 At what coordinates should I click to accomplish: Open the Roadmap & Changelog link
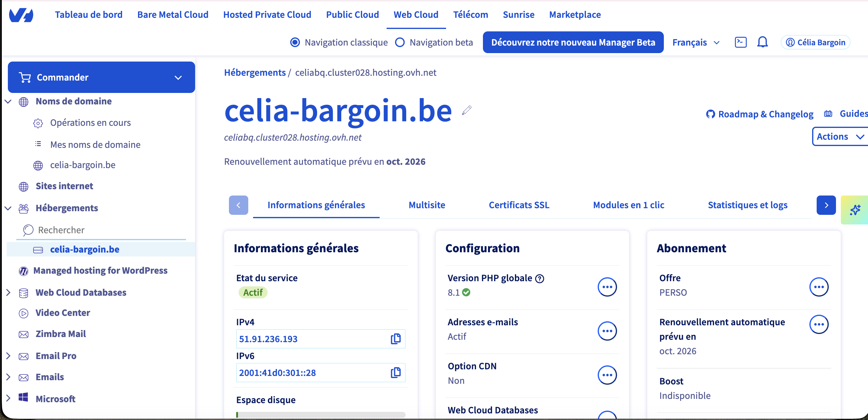click(760, 114)
